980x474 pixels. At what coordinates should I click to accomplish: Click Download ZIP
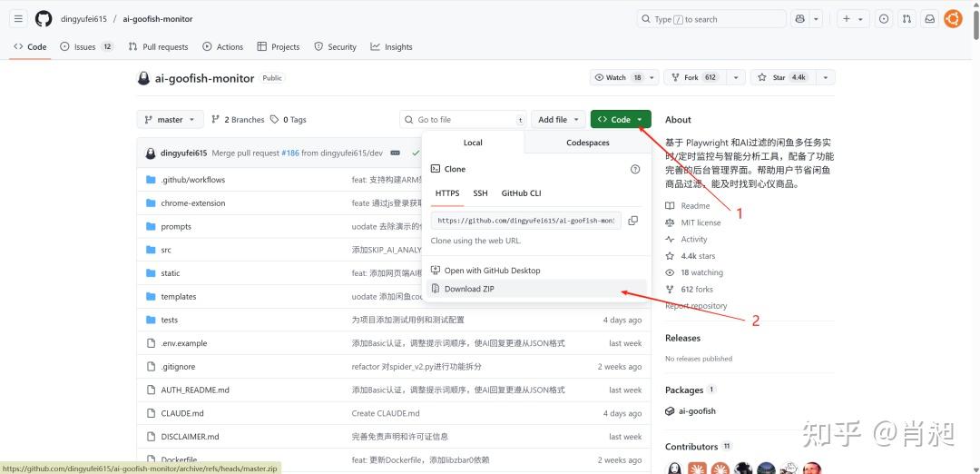click(x=536, y=289)
